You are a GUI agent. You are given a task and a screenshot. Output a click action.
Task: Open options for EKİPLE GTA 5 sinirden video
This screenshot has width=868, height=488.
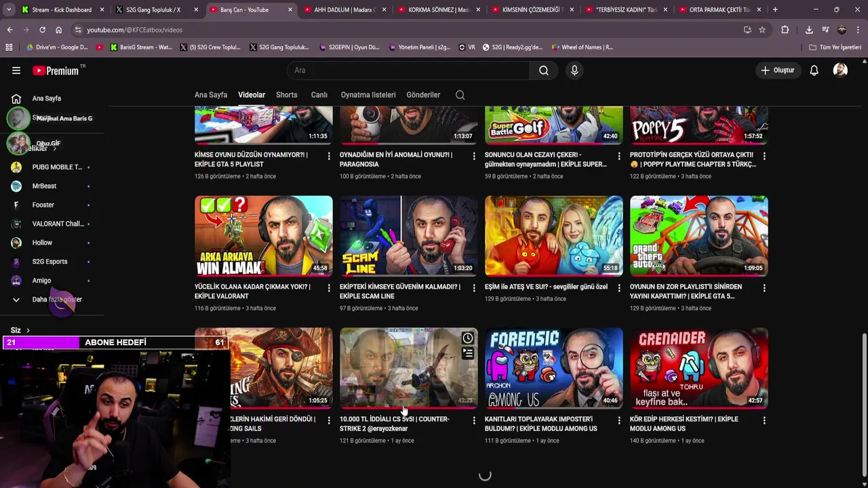coord(764,288)
